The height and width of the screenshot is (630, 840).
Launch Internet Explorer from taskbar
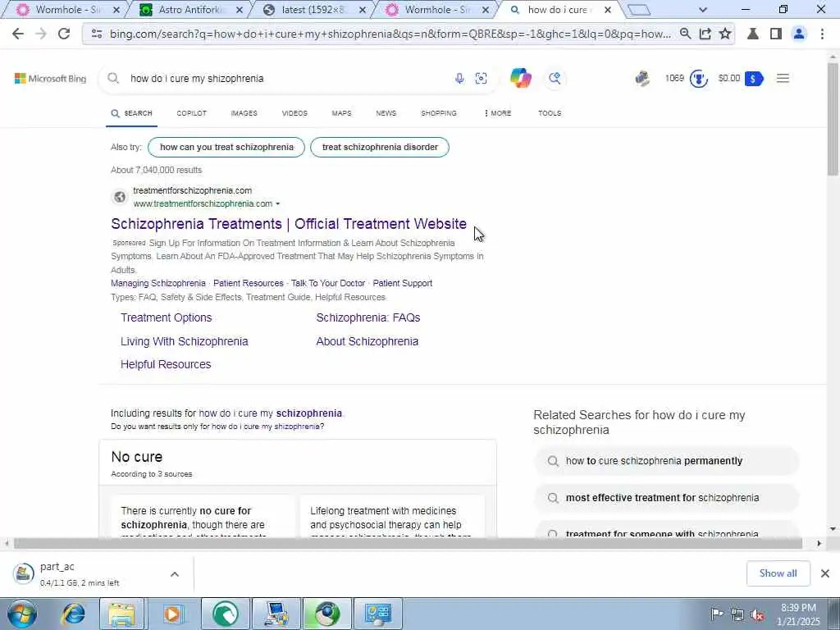click(x=73, y=614)
